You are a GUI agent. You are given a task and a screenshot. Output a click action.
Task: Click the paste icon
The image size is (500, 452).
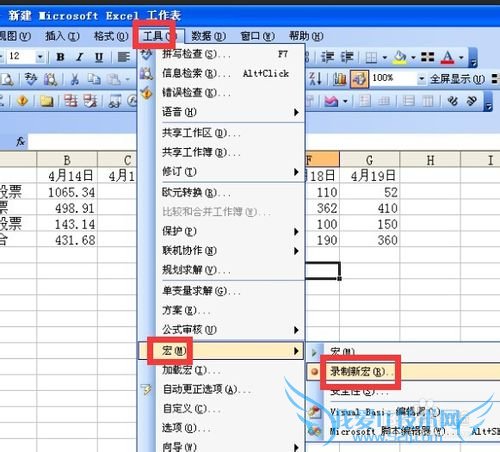coord(113,79)
